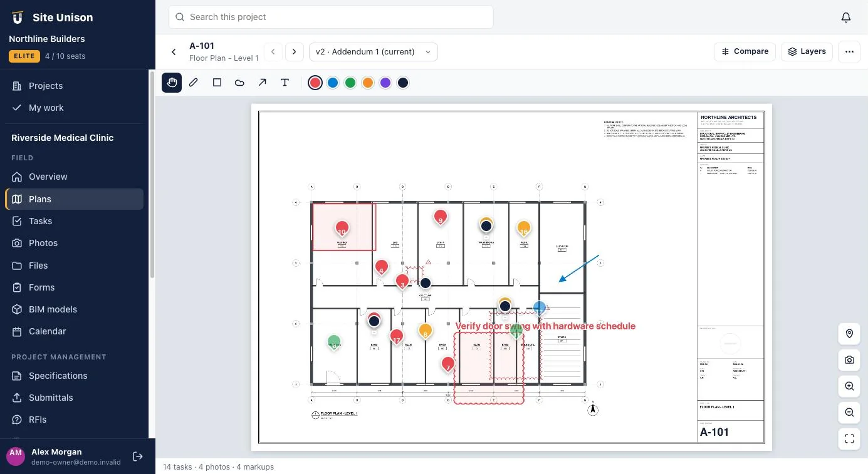Activate the Arrow markup tool
Image resolution: width=868 pixels, height=474 pixels.
coord(262,83)
